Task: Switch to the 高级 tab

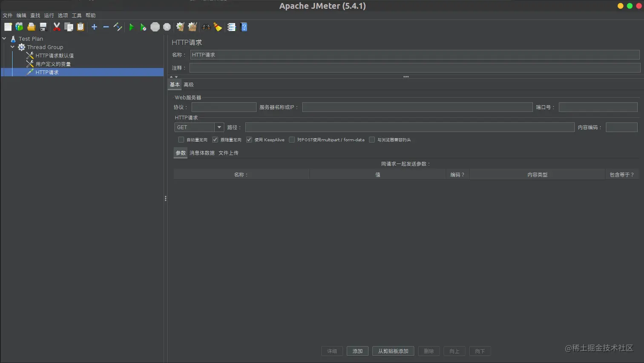Action: [x=189, y=85]
